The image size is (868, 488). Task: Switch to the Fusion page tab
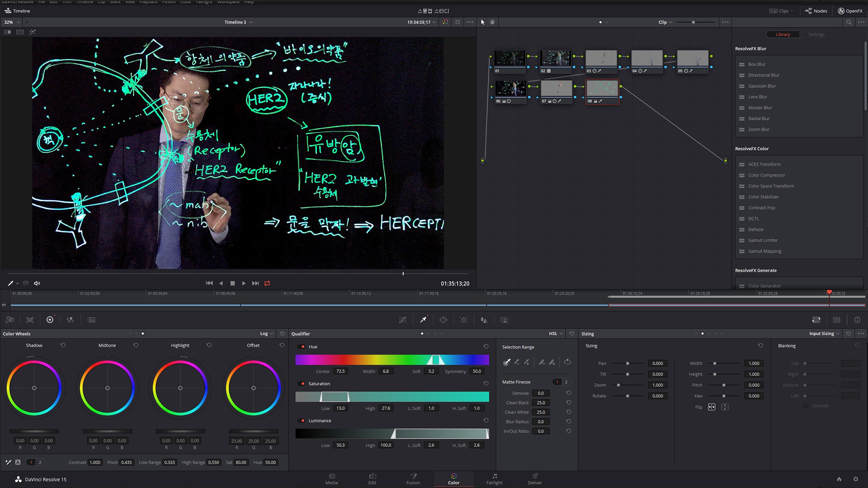[x=413, y=479]
